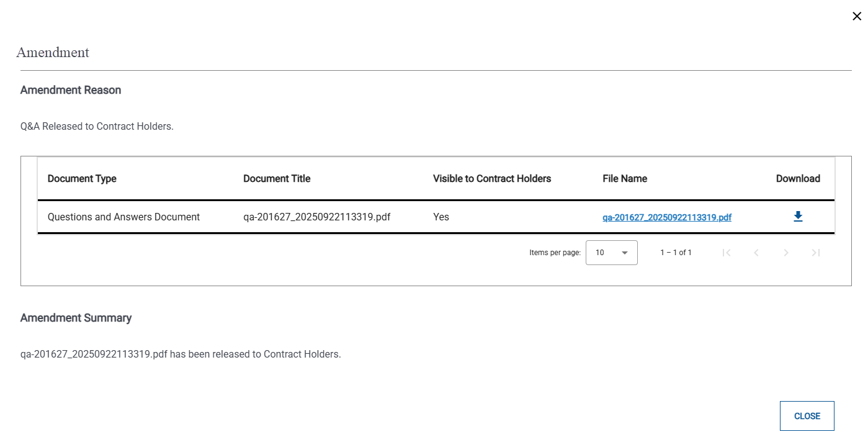Go to the previous page of documents
This screenshot has height=442, width=868.
tap(756, 253)
